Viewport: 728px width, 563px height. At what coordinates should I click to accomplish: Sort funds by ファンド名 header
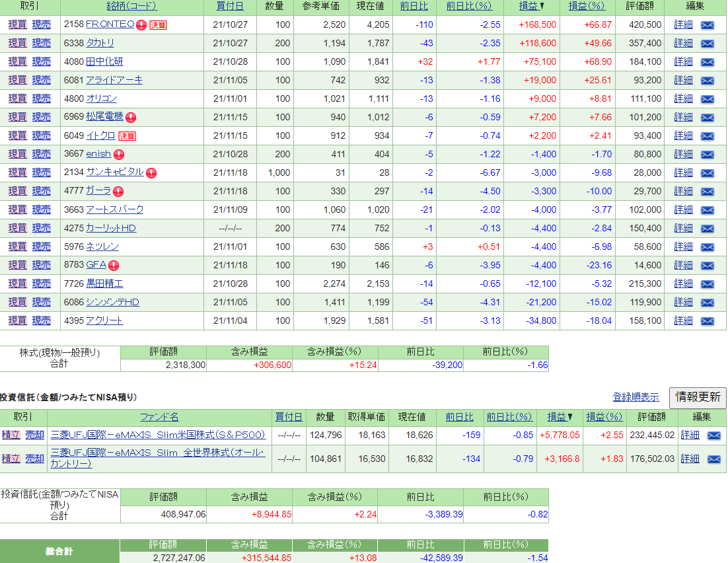coord(159,417)
